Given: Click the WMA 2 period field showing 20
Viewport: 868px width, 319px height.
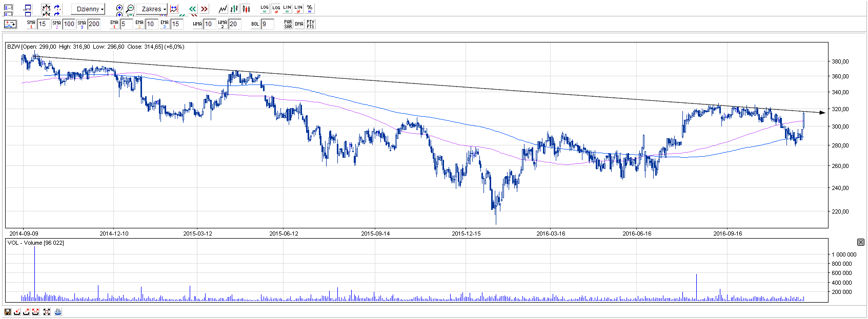Looking at the screenshot, I should [234, 24].
